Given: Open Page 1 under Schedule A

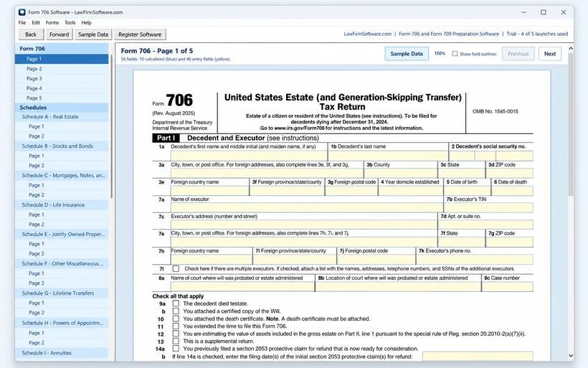Looking at the screenshot, I should pos(62,126).
